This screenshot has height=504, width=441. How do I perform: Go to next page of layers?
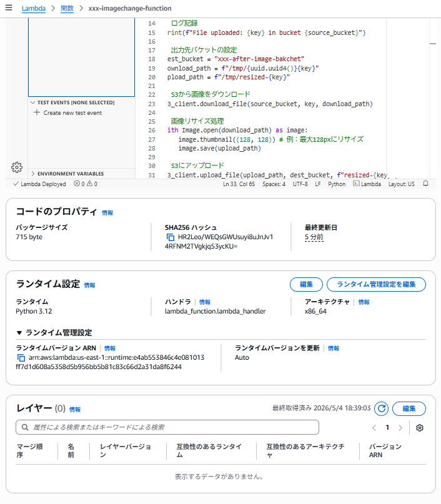(x=400, y=428)
